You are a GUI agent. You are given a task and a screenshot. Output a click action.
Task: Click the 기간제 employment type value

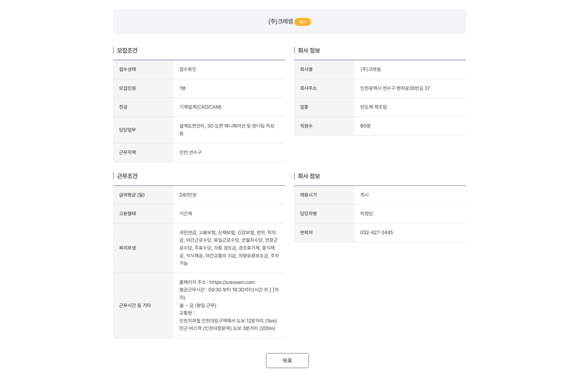(185, 214)
